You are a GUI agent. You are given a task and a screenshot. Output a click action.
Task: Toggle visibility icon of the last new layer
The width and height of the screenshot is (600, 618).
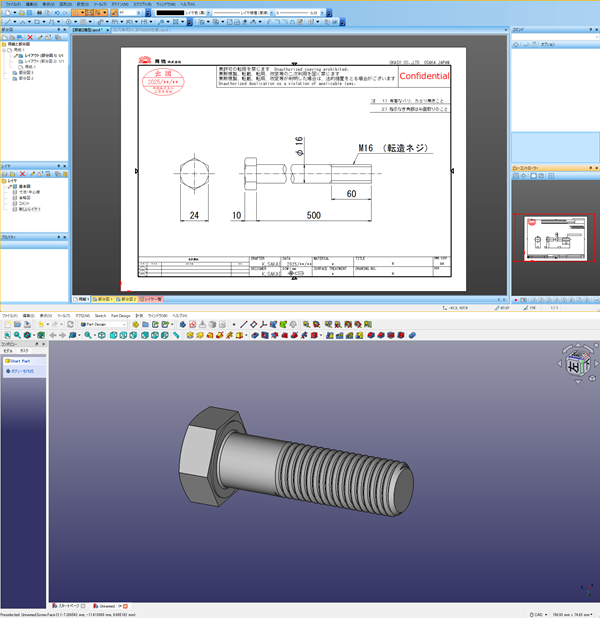pos(15,209)
